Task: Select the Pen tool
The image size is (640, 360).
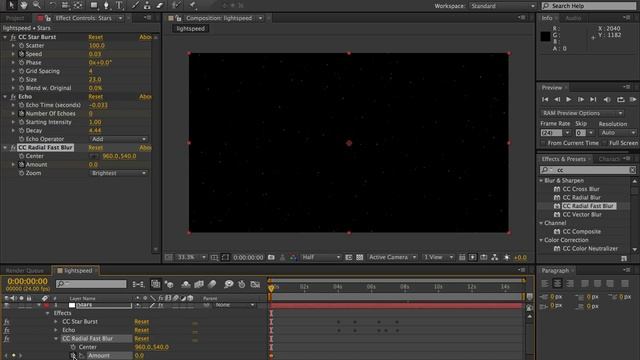Action: click(x=107, y=5)
